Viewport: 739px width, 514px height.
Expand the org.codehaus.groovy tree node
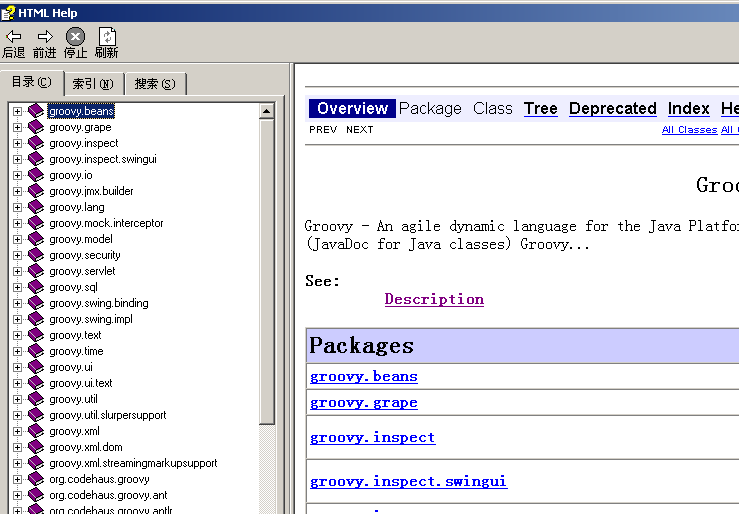tap(17, 480)
